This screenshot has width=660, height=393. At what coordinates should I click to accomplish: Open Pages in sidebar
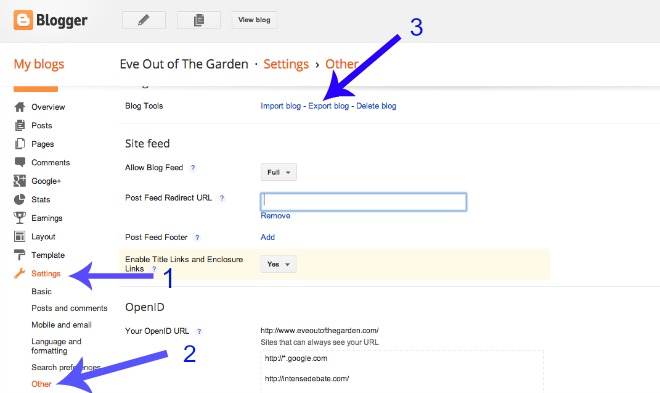pos(43,144)
